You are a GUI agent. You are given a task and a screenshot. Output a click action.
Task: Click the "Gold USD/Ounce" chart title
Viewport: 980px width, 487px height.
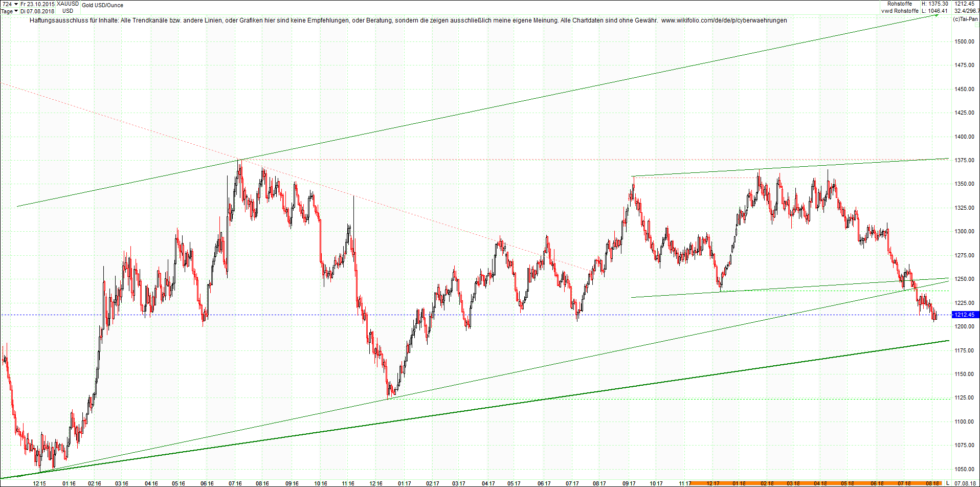pyautogui.click(x=103, y=5)
